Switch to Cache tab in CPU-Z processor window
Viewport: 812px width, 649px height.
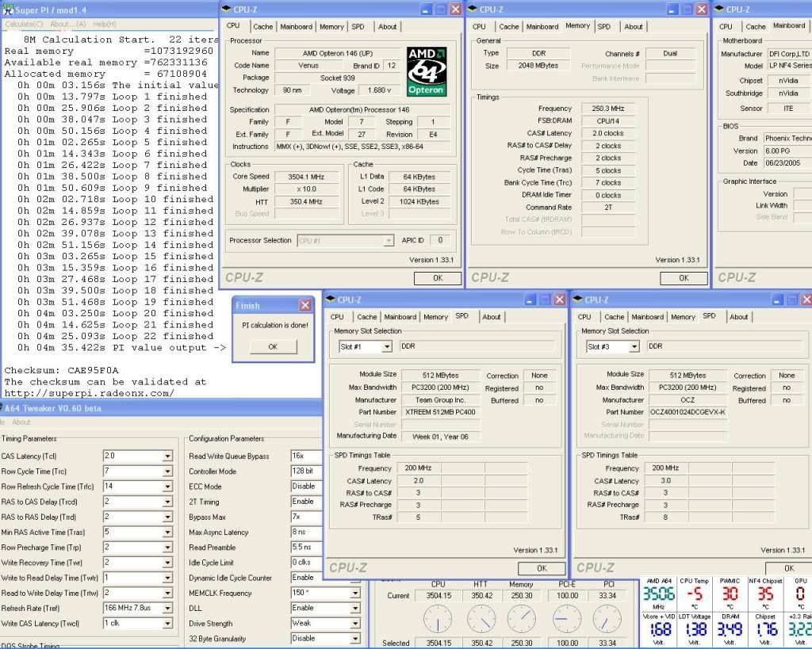[x=263, y=26]
